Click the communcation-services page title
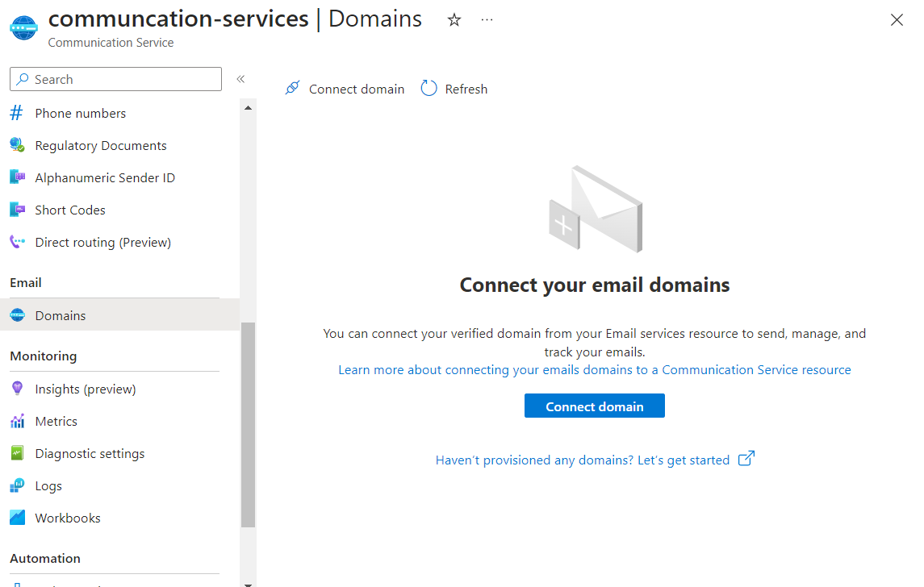 [178, 19]
